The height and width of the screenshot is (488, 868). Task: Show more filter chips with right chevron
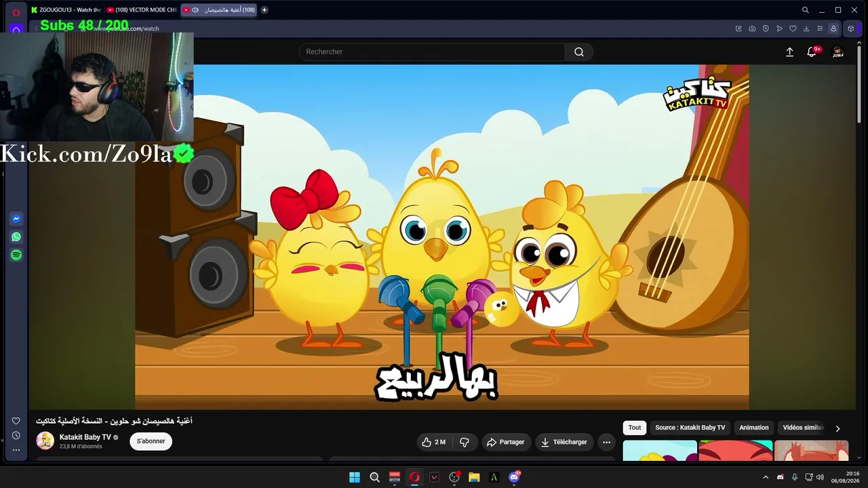click(x=837, y=428)
